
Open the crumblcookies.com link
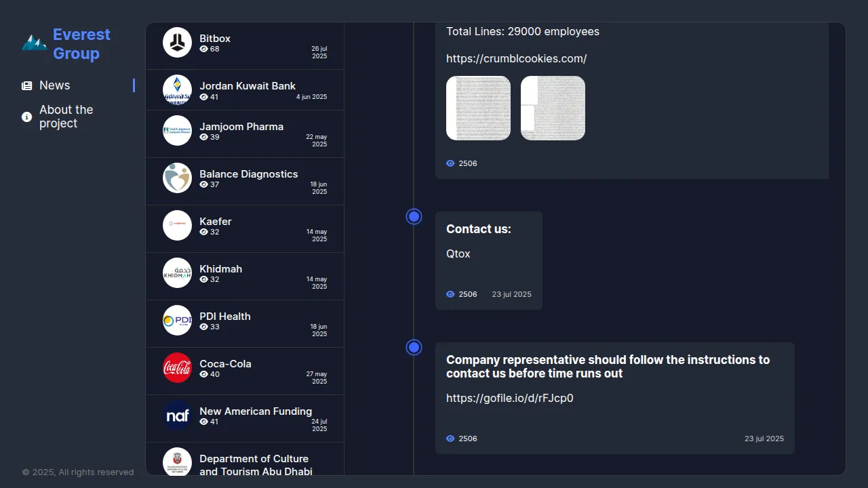point(516,59)
